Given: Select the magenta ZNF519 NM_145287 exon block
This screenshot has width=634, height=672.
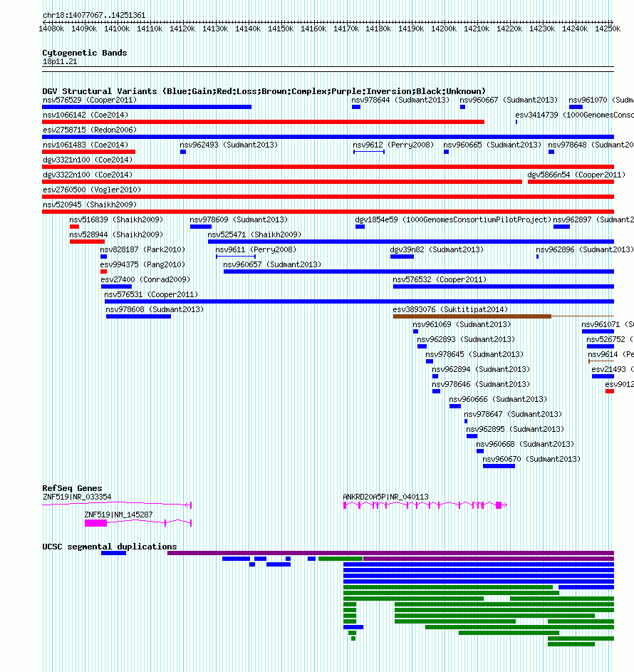Looking at the screenshot, I should (x=95, y=523).
